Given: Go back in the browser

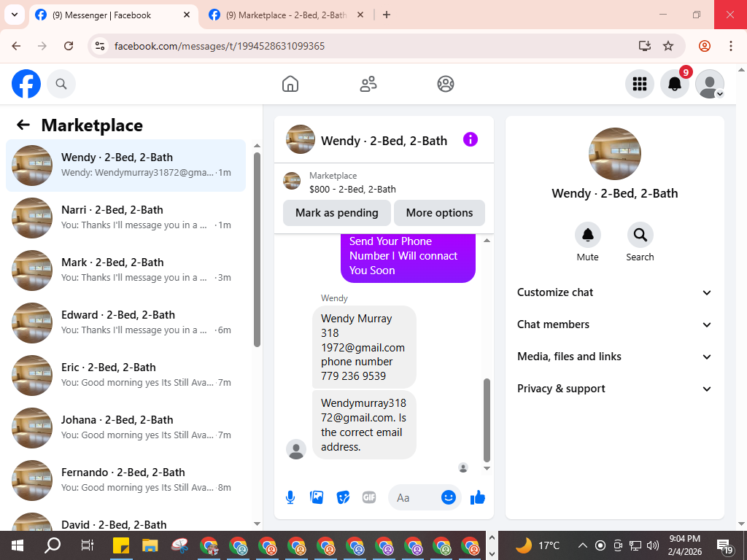Looking at the screenshot, I should tap(16, 46).
